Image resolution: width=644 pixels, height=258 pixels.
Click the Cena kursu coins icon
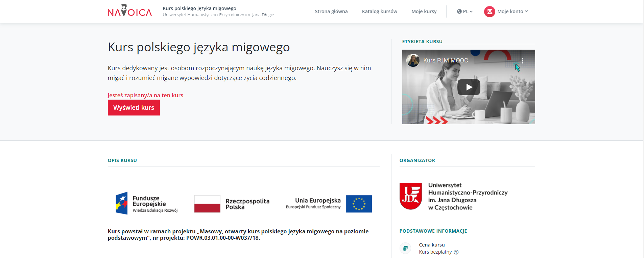405,248
